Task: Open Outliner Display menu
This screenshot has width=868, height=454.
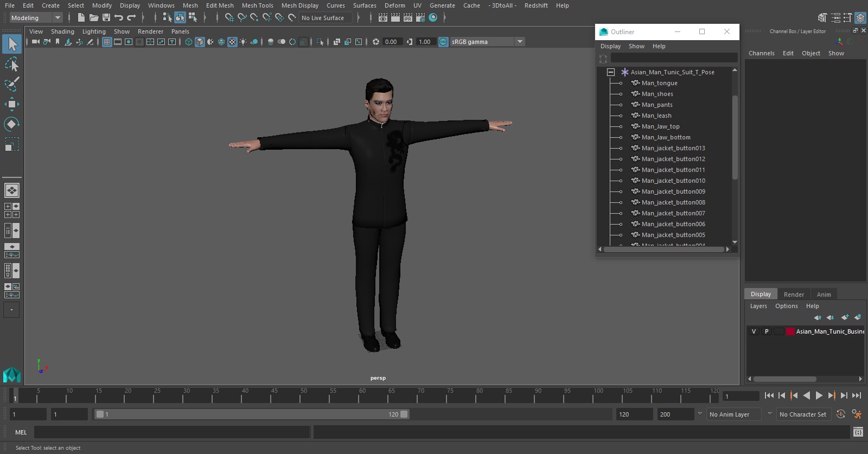Action: coord(610,46)
